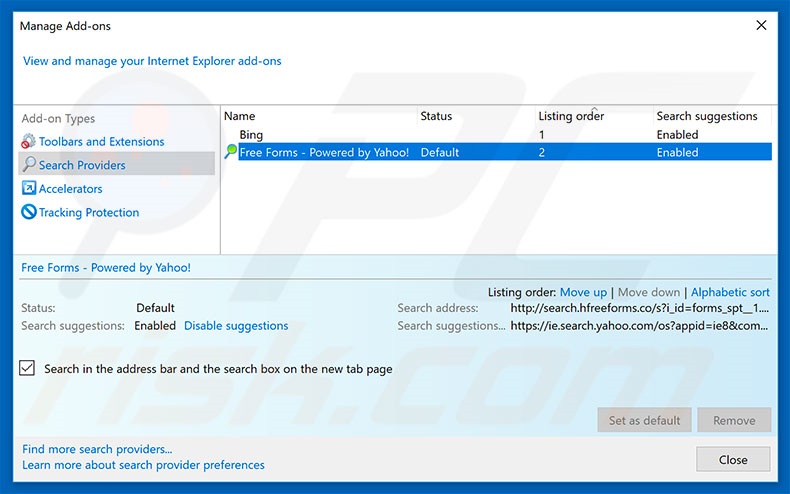The image size is (790, 494).
Task: Click the Tracking Protection blocked-circle icon
Action: pos(29,212)
